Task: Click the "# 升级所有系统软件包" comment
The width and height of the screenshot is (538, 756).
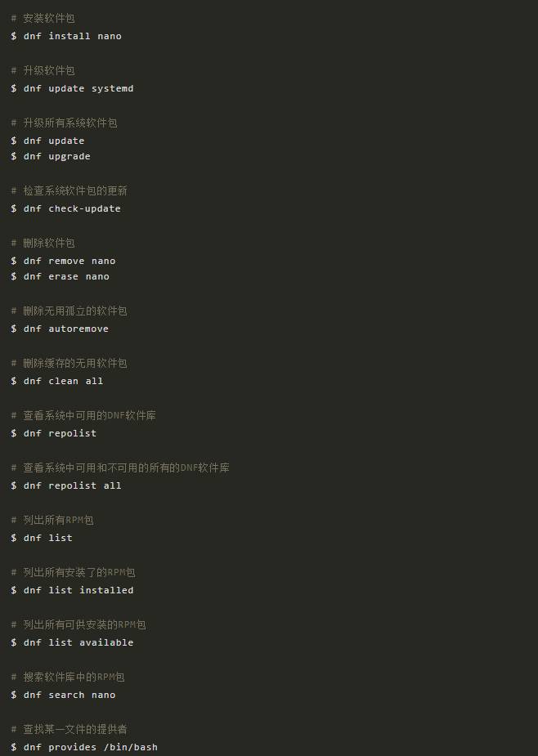Action: pyautogui.click(x=64, y=123)
